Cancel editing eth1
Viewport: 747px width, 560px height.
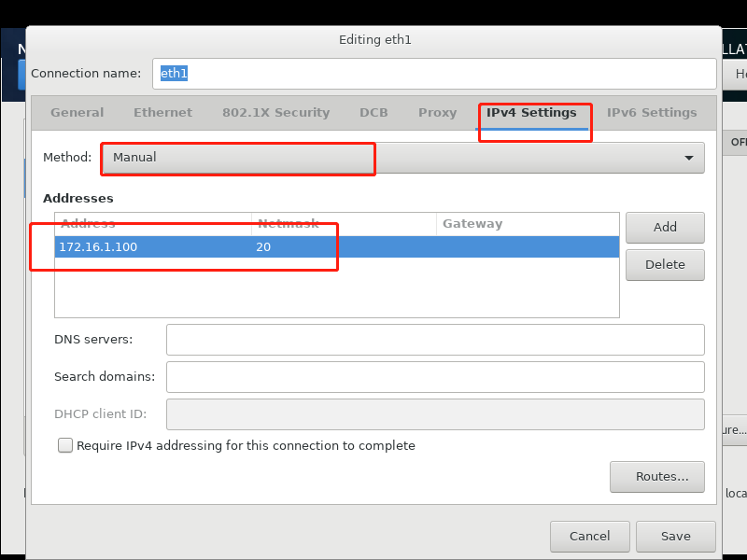590,536
